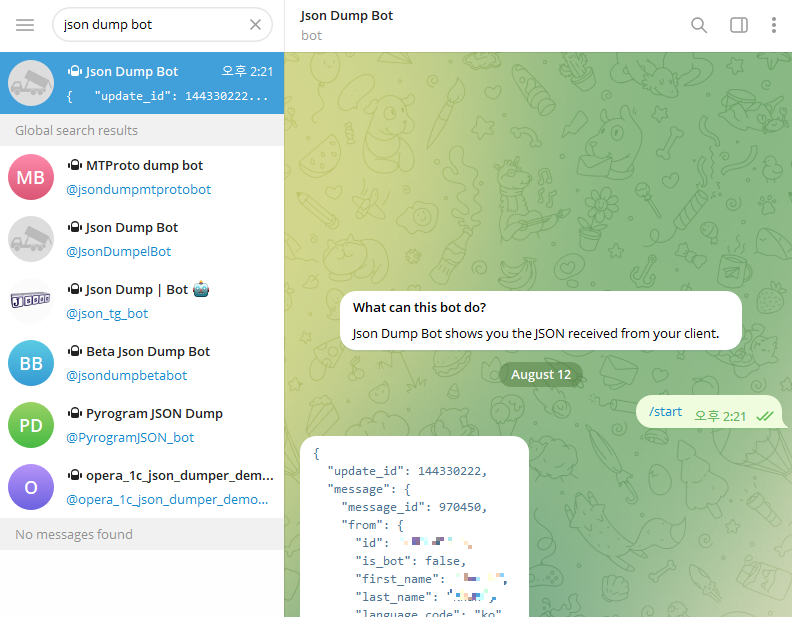
Task: Open the hamburger main menu
Action: point(25,25)
